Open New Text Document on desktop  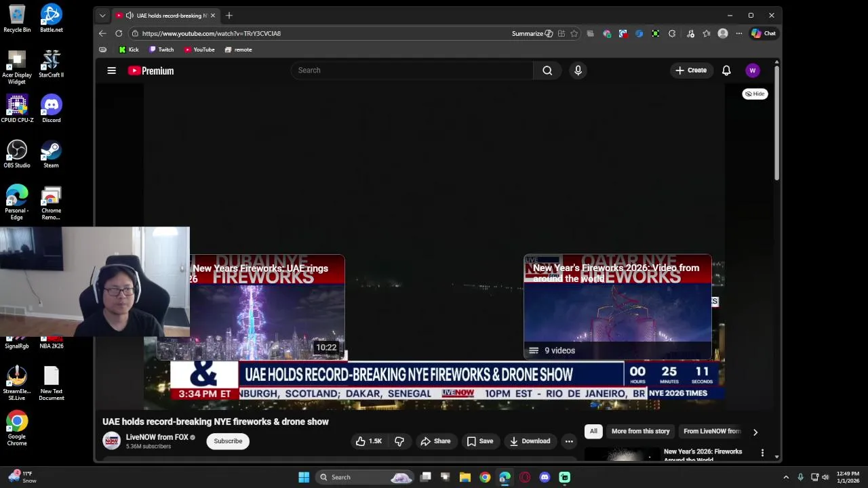[52, 384]
